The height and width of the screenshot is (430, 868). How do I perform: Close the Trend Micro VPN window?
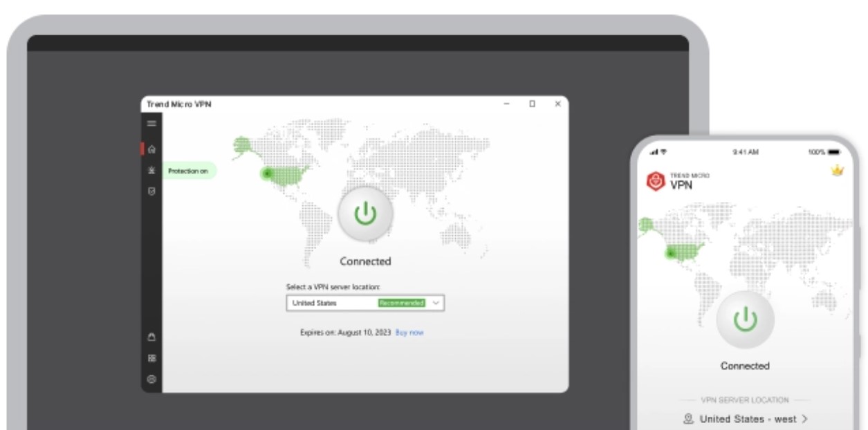(557, 104)
